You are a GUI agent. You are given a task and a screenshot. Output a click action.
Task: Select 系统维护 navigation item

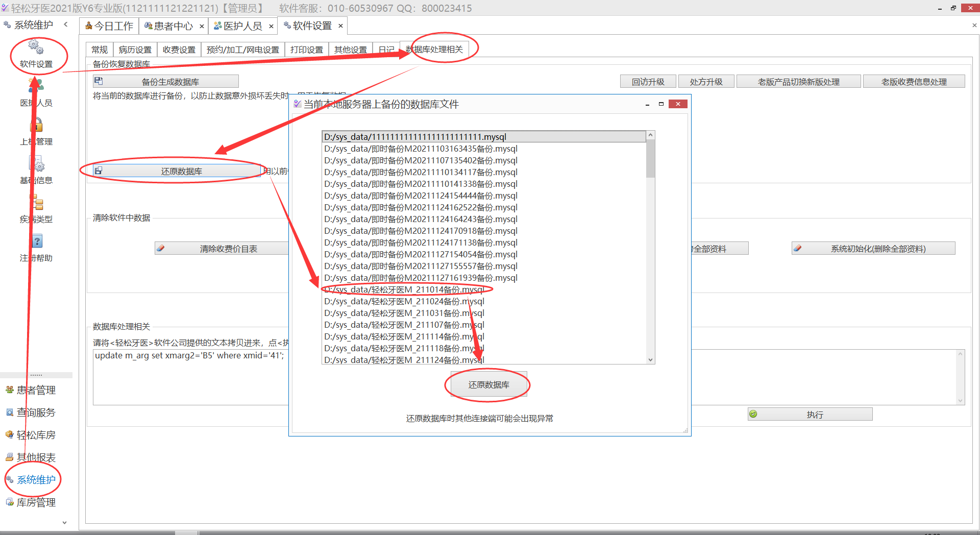[36, 480]
